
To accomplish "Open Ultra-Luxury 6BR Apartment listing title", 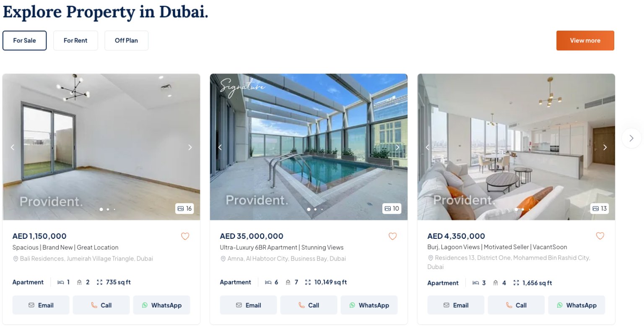I will point(282,248).
